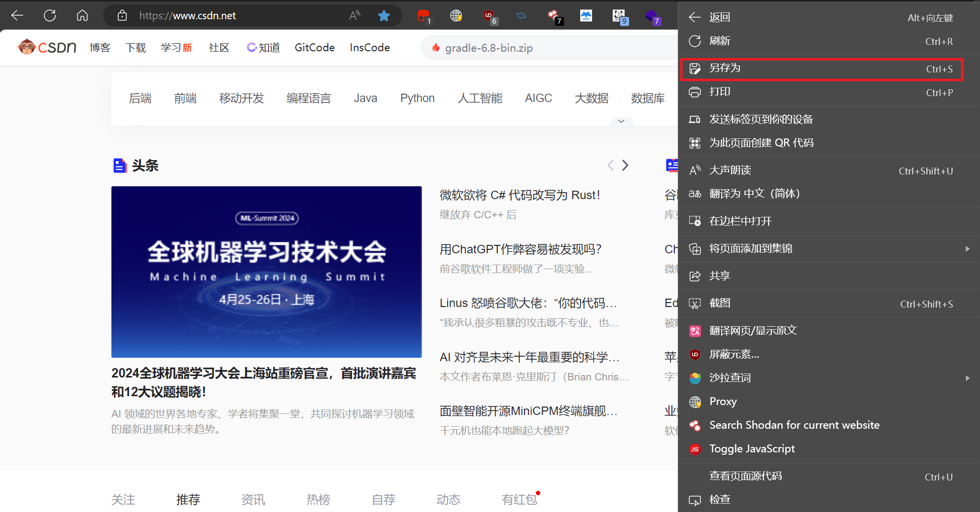980x512 pixels.
Task: Click the search box showing gradle-6.8-bin.zip
Action: coord(549,48)
